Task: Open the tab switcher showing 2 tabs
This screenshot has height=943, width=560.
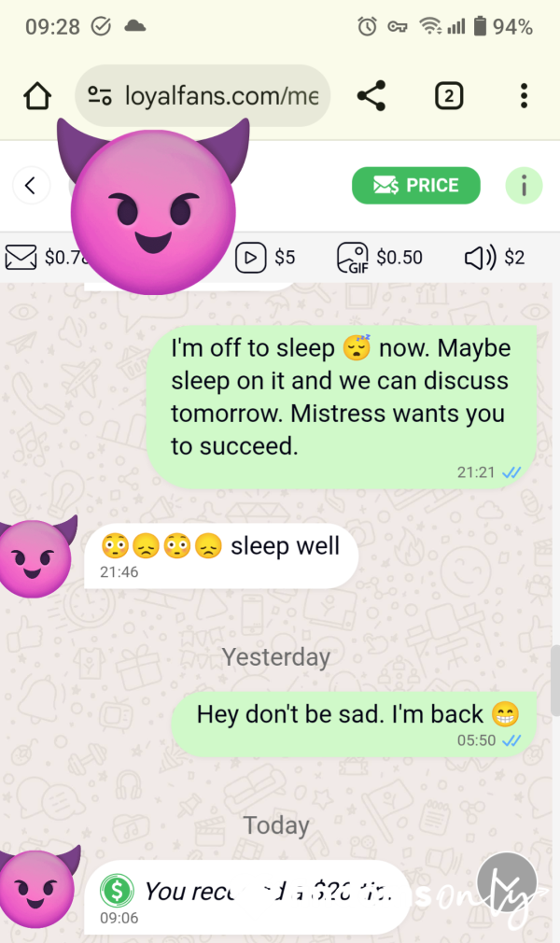Action: 449,96
